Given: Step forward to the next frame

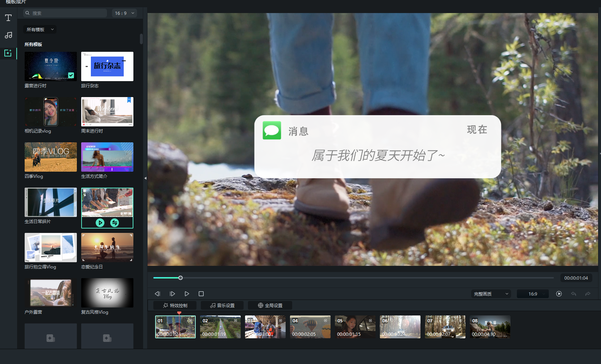Looking at the screenshot, I should [172, 294].
